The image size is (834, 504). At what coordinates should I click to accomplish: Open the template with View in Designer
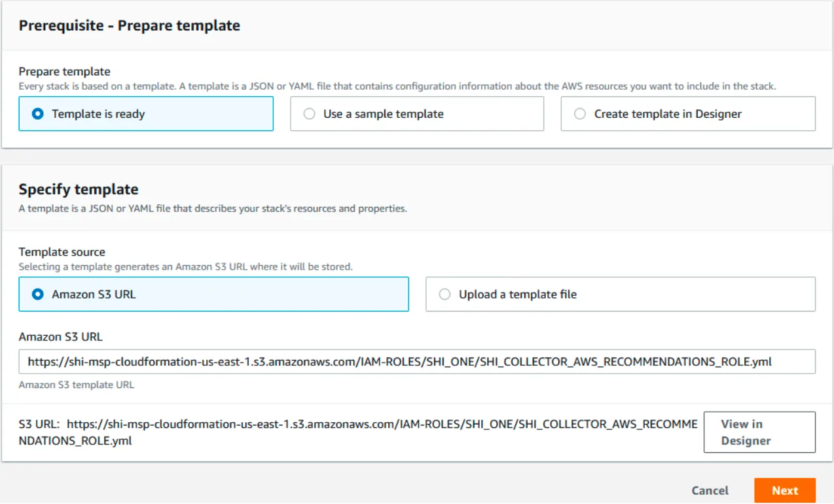[759, 432]
